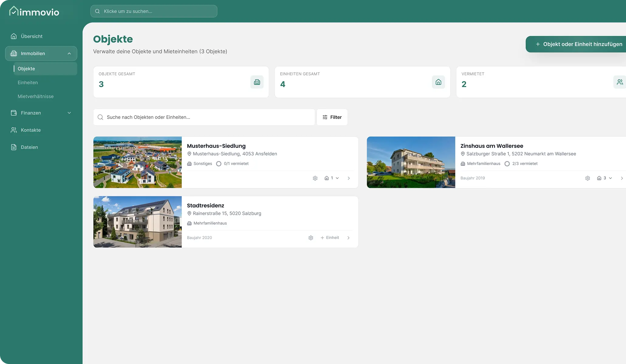Open Musterhaus-Siedlung details via right arrow
Viewport: 626px width, 364px height.
[349, 178]
